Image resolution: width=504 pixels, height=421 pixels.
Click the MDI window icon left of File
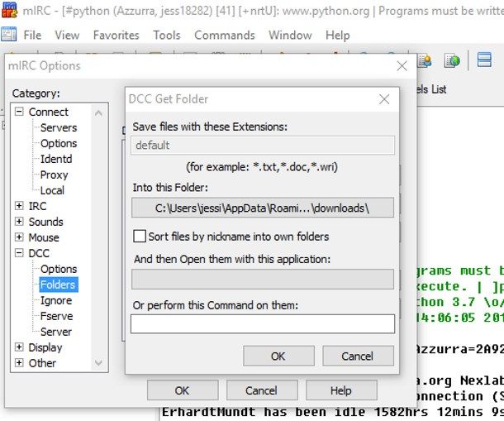9,34
